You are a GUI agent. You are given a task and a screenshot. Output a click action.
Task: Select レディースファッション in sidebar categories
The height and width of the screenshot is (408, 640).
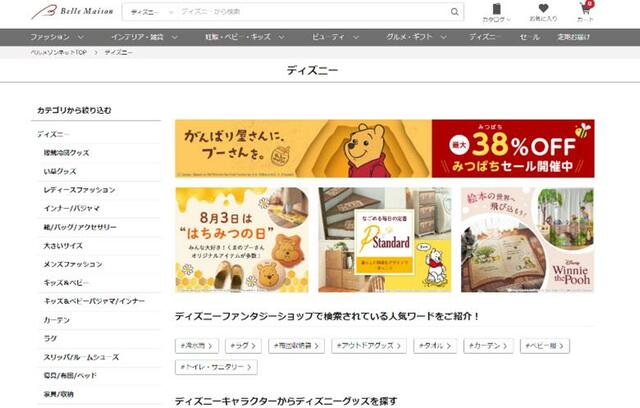(x=79, y=190)
